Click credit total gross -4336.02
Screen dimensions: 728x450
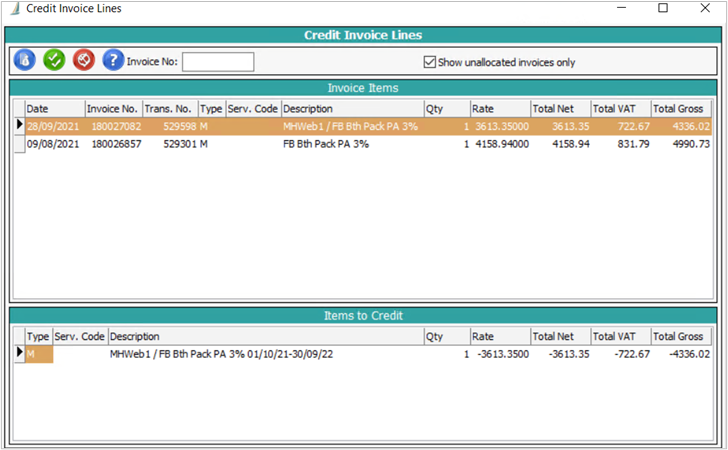point(689,354)
